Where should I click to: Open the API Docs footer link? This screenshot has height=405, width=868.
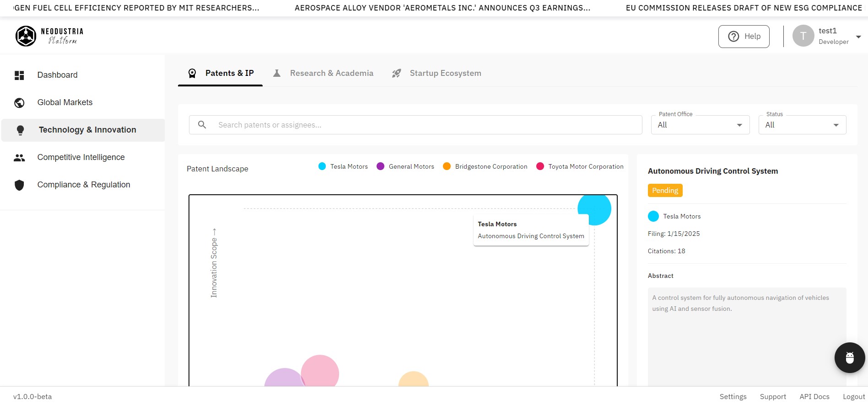pyautogui.click(x=814, y=396)
